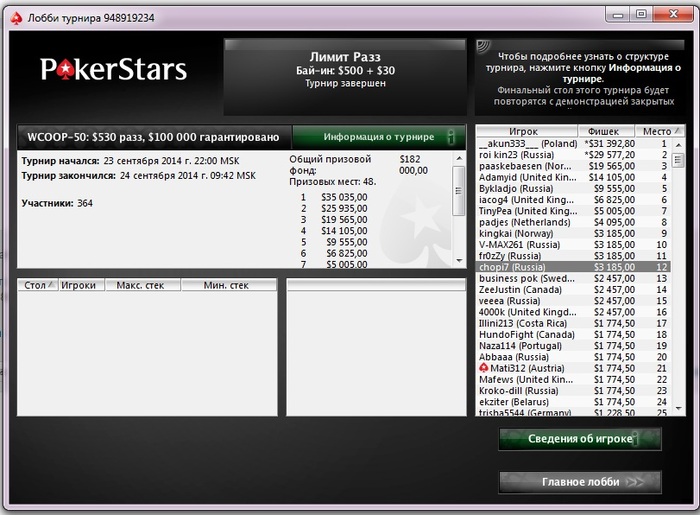Sort players by Место column
700x515 pixels.
[660, 131]
